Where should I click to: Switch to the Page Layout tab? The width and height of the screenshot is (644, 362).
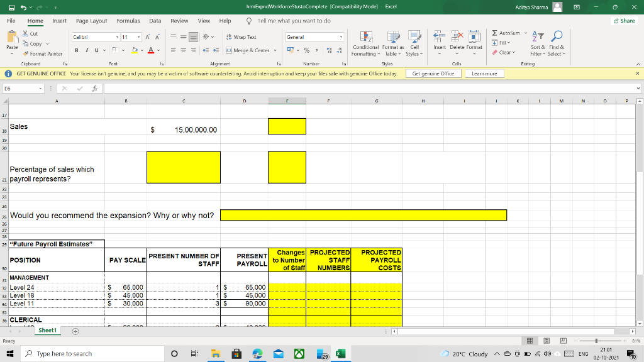(91, 21)
